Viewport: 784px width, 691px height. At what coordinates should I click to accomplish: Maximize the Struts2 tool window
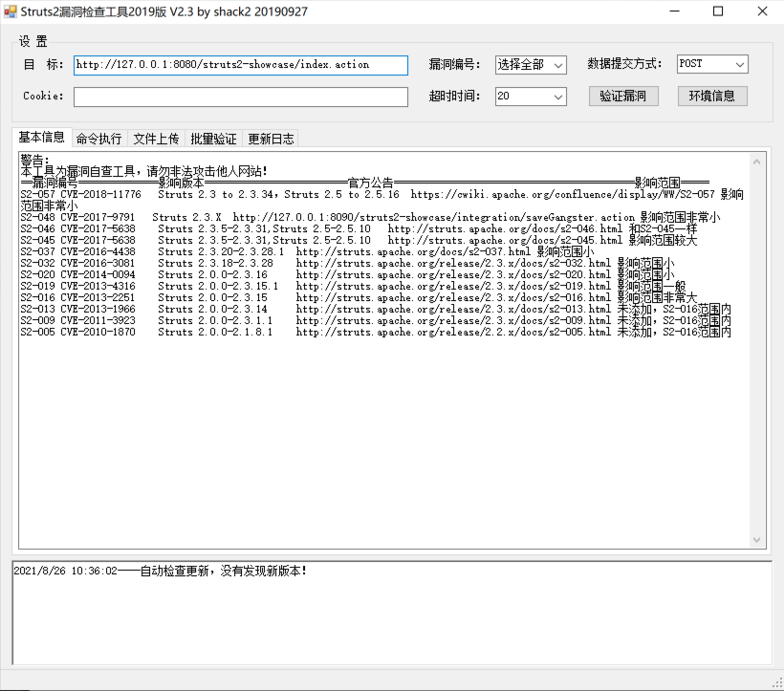pos(718,11)
